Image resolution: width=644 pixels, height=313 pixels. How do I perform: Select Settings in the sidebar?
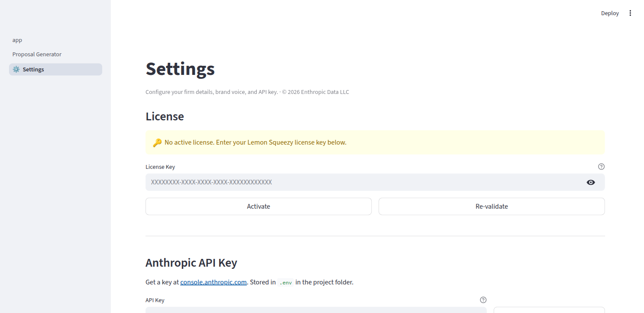tap(55, 69)
